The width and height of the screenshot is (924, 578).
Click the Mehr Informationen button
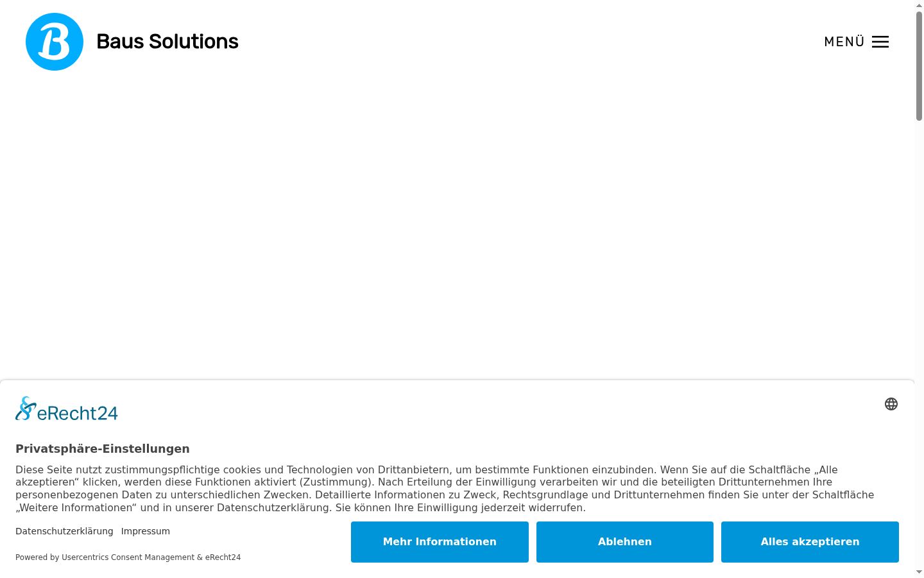[440, 542]
